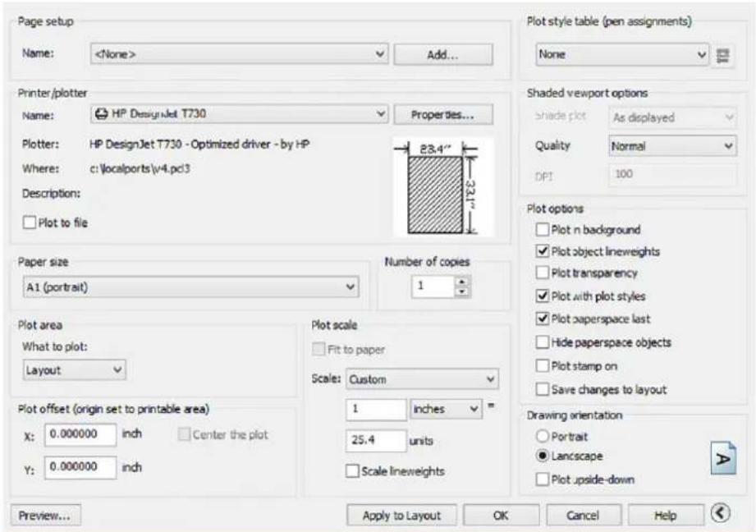Confirm with the OK button

click(x=501, y=515)
